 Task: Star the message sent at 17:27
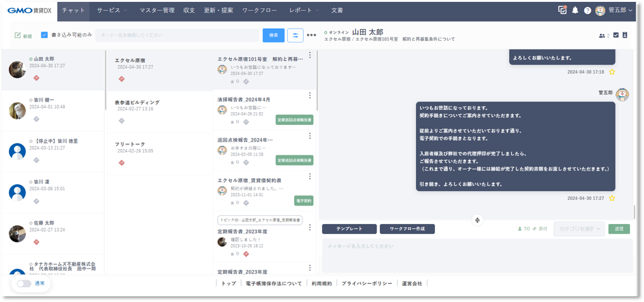point(612,198)
